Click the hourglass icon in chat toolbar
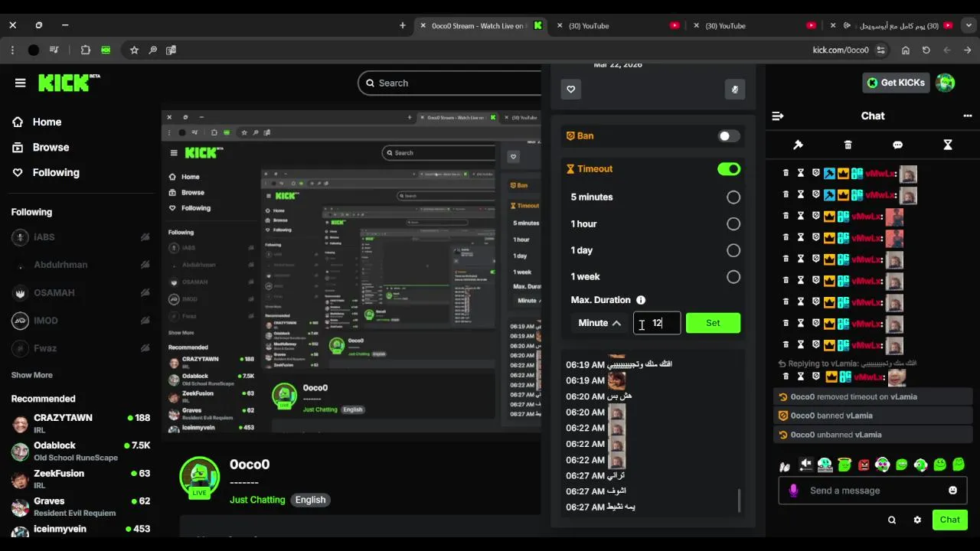 (947, 145)
